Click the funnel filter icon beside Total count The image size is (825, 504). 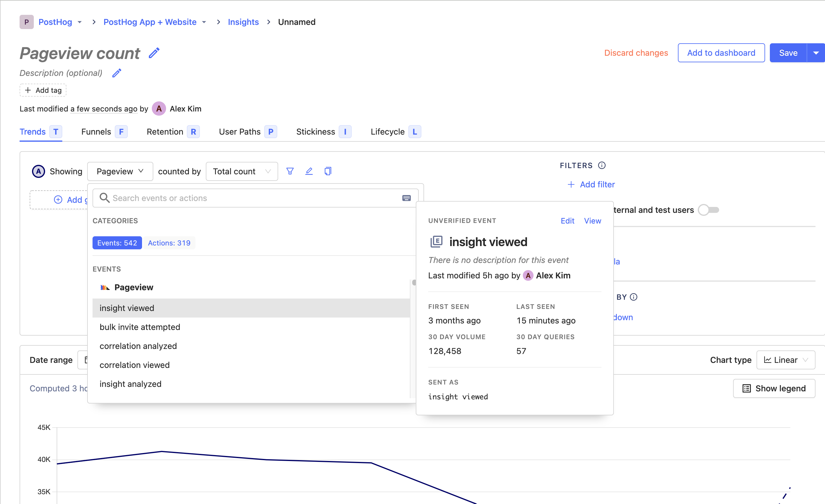point(290,171)
